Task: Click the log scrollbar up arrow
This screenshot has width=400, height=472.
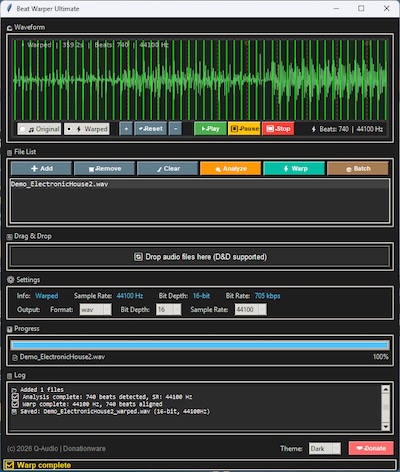Action: tap(386, 389)
